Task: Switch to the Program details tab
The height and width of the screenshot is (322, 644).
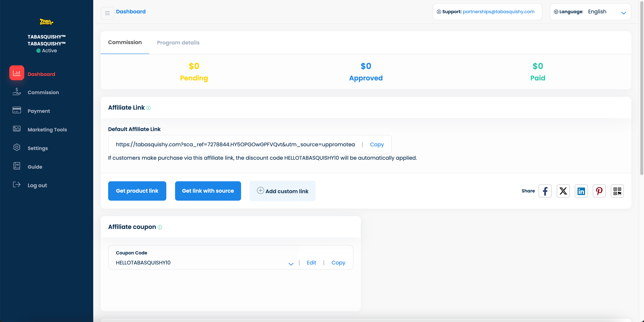Action: [178, 43]
